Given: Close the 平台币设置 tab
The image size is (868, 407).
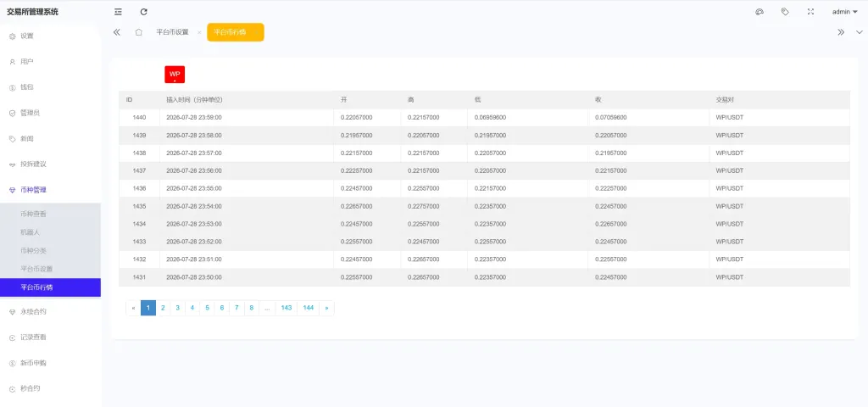Looking at the screenshot, I should point(199,33).
